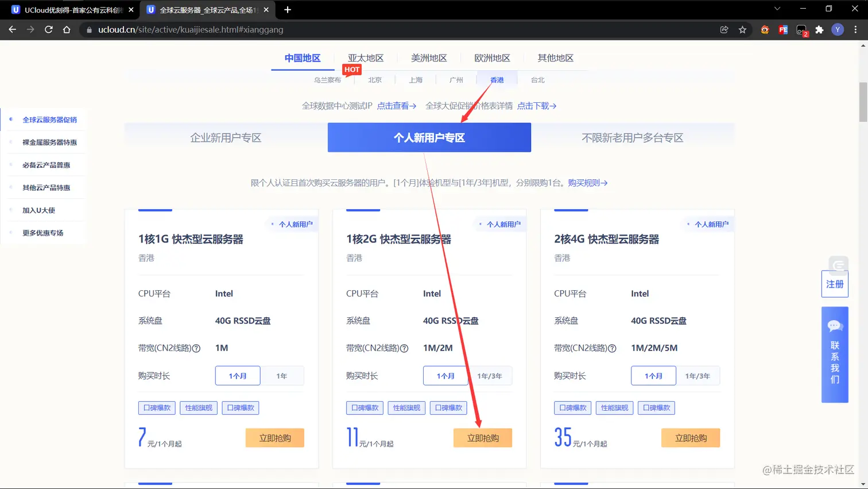The width and height of the screenshot is (868, 489).
Task: Click the page vertical scrollbar thumb
Action: click(x=863, y=102)
